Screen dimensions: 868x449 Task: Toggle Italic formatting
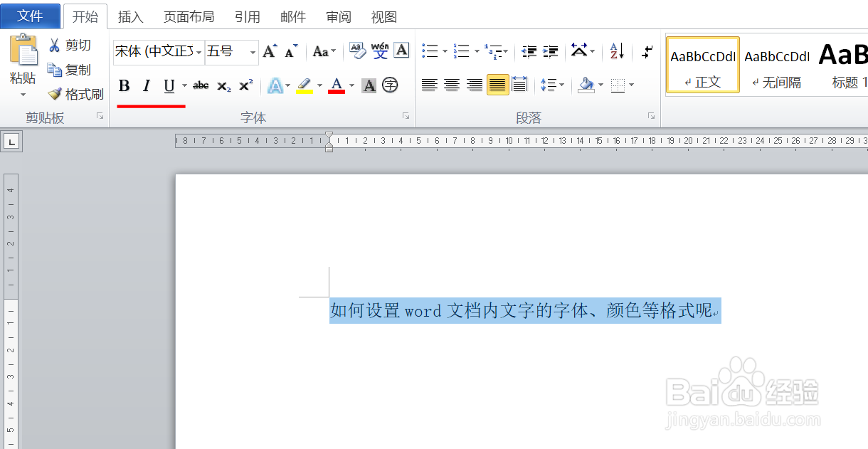point(147,86)
